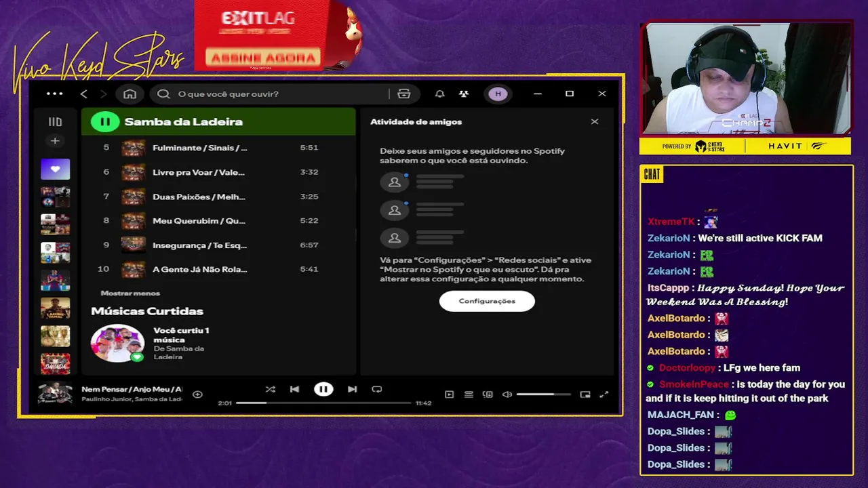Toggle the friend activity icon
The image size is (868, 488).
pos(464,94)
